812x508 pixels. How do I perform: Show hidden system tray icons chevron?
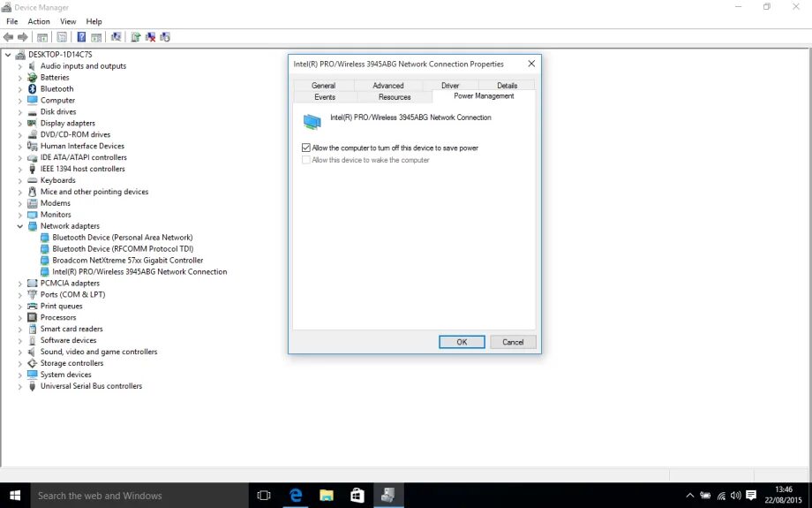[690, 496]
